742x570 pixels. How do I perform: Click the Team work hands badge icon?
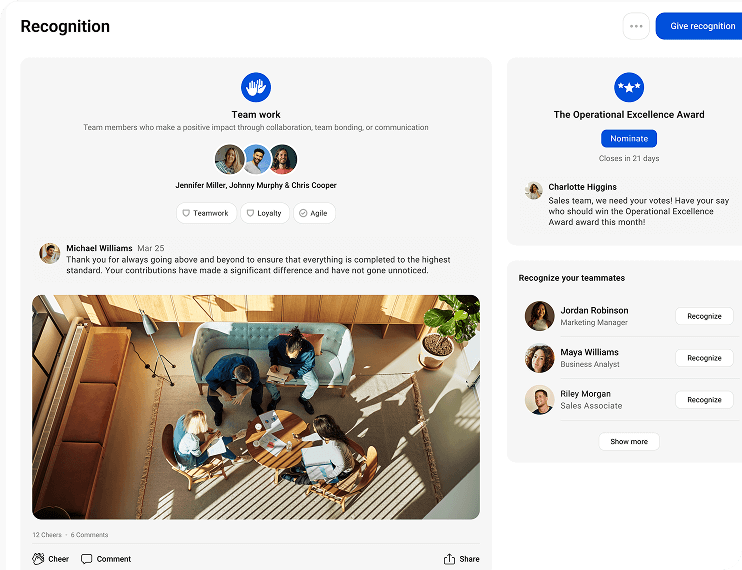[x=256, y=87]
